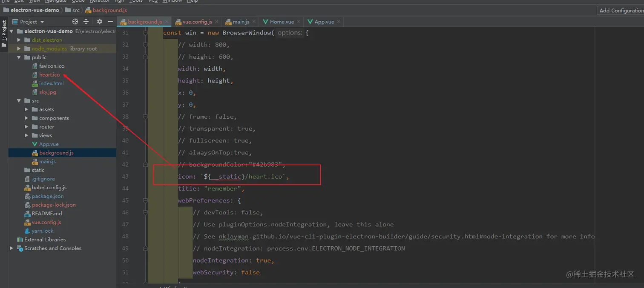644x288 pixels.
Task: Click the External Libraries bars icon
Action: (20, 240)
